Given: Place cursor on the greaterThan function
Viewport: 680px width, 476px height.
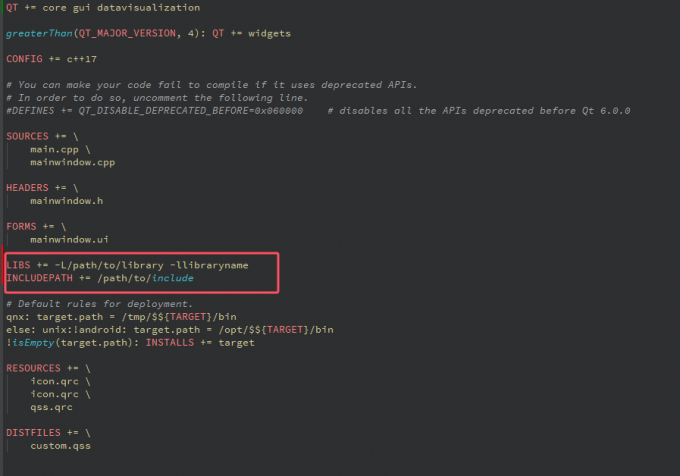Looking at the screenshot, I should pos(36,33).
